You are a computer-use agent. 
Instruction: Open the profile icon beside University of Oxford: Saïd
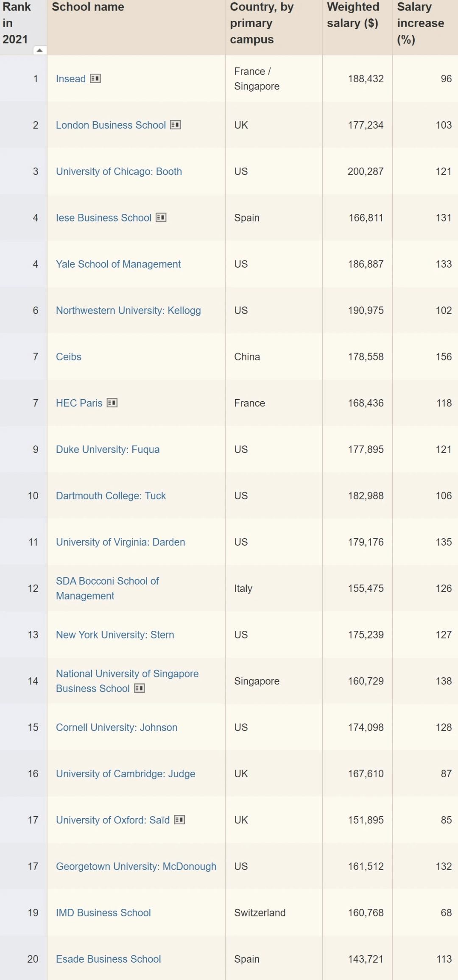180,820
